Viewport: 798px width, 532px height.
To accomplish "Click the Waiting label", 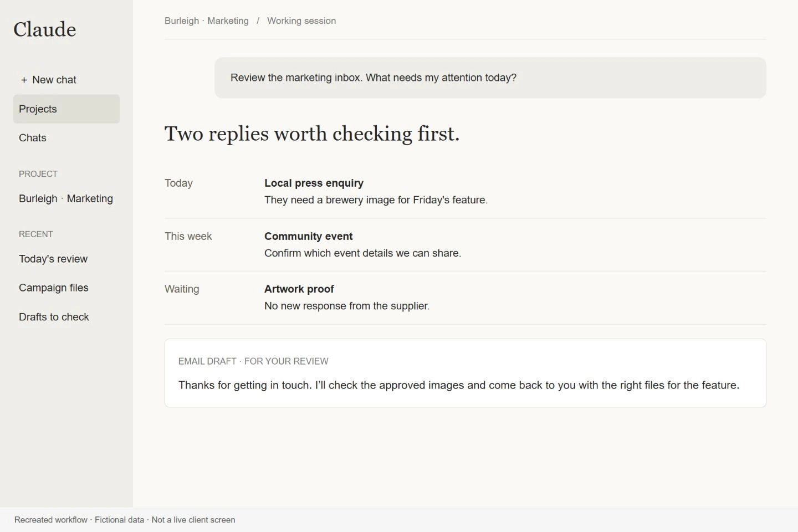I will pyautogui.click(x=182, y=289).
